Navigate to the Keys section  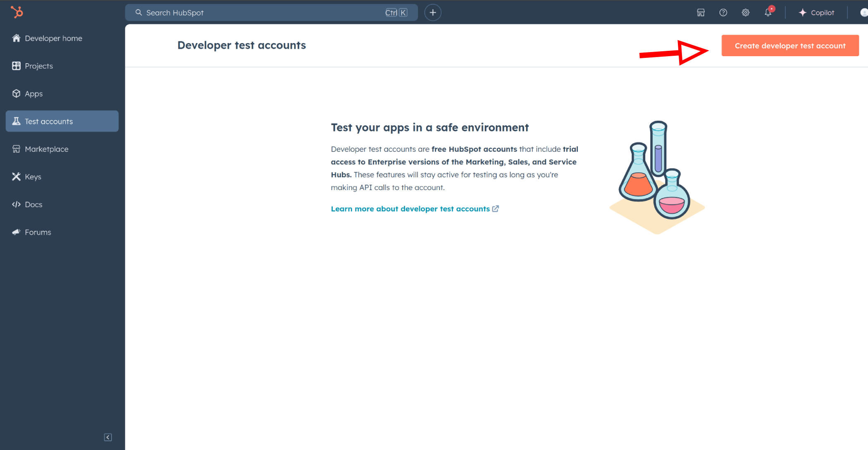click(32, 176)
